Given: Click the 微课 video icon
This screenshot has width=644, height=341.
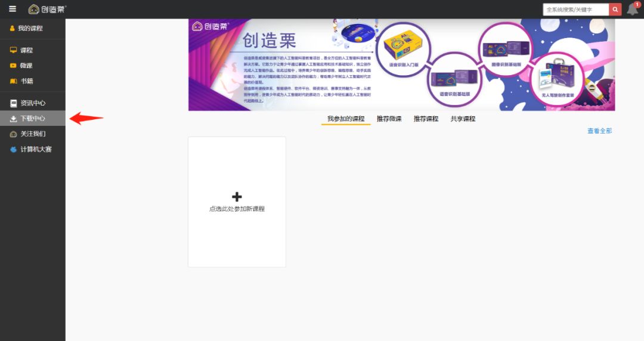Looking at the screenshot, I should pyautogui.click(x=13, y=66).
